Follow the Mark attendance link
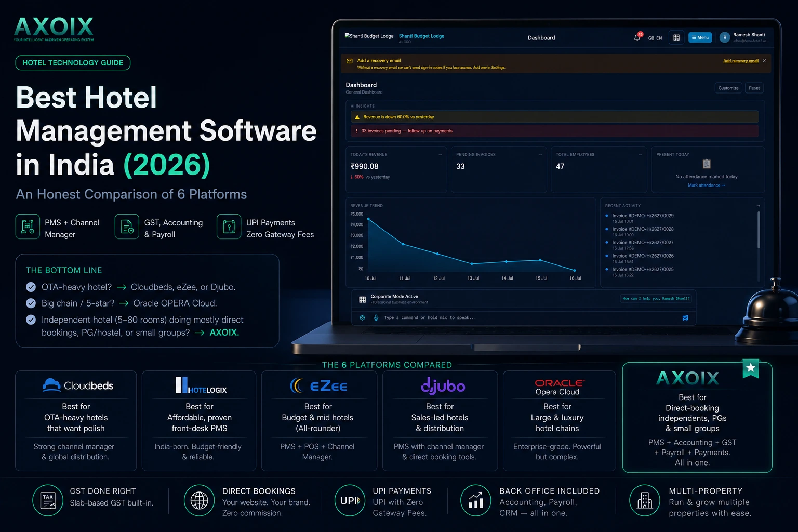The height and width of the screenshot is (532, 798). (x=707, y=185)
